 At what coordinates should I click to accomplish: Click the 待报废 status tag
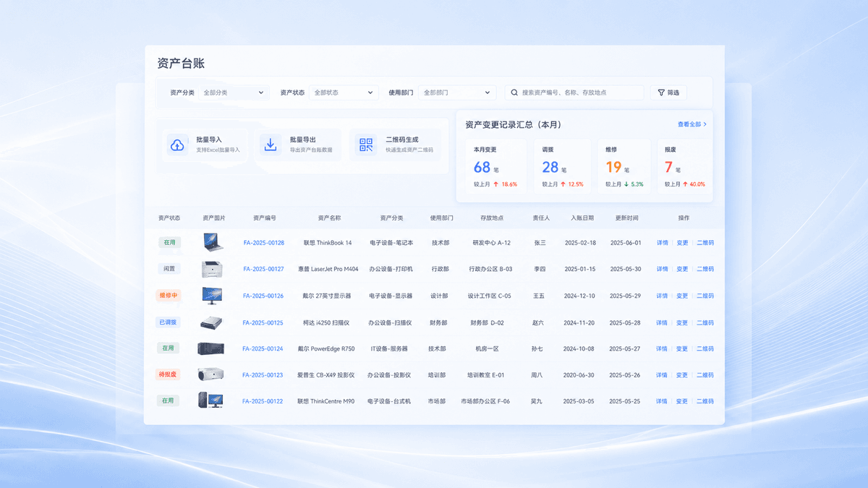tap(168, 374)
